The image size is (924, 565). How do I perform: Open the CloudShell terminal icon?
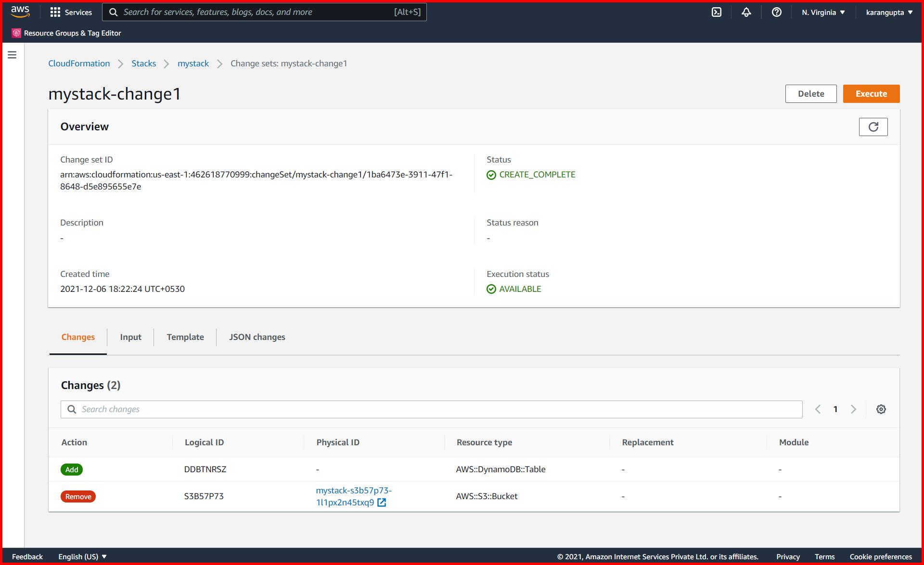[717, 12]
